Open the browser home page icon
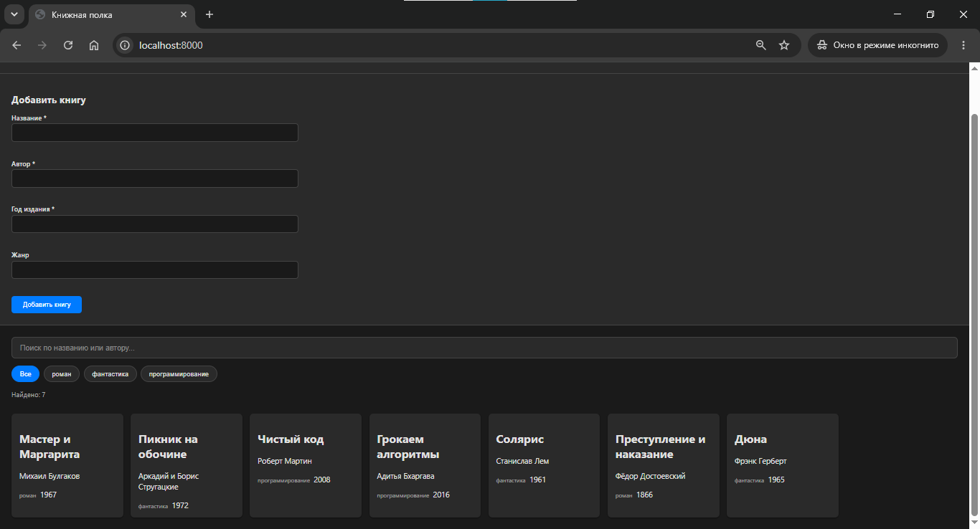 pyautogui.click(x=94, y=45)
